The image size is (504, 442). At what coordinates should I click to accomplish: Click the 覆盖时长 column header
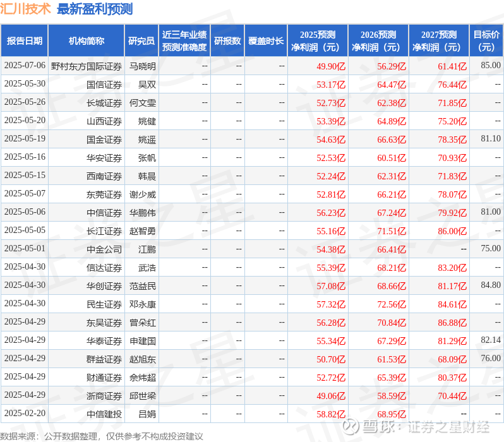266,41
